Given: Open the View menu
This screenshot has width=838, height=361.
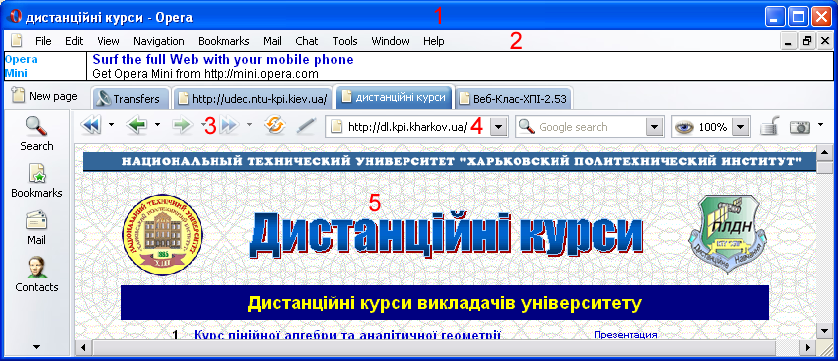Looking at the screenshot, I should point(108,41).
